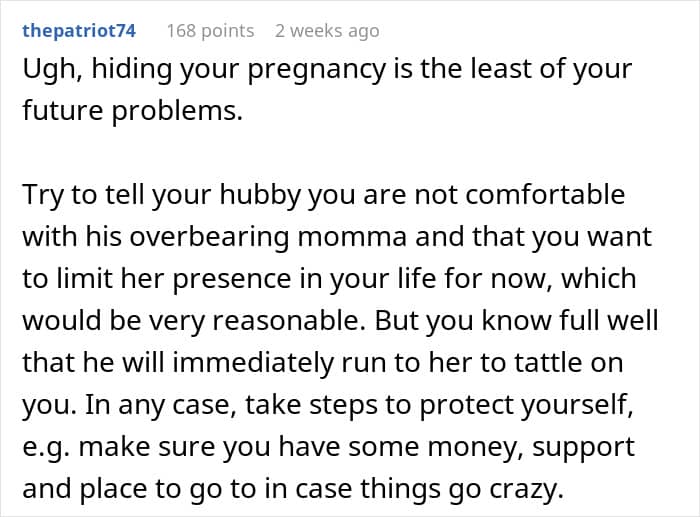This screenshot has height=517, width=700.
Task: Open thepatriot74 user profile link
Action: point(79,31)
